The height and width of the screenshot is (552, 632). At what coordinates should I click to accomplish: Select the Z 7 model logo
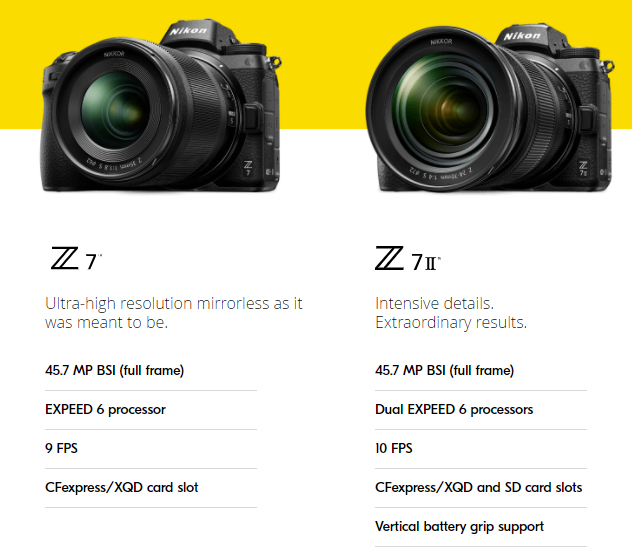click(76, 259)
